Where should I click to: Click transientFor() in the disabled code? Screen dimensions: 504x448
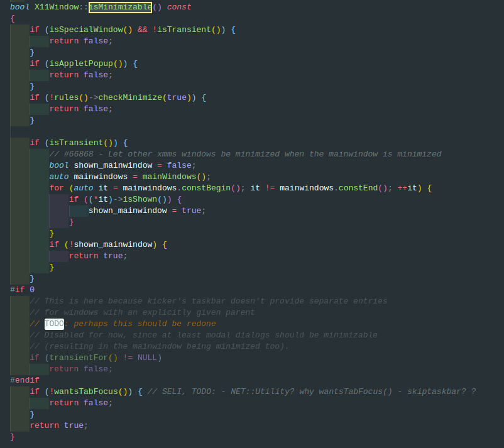coord(84,358)
